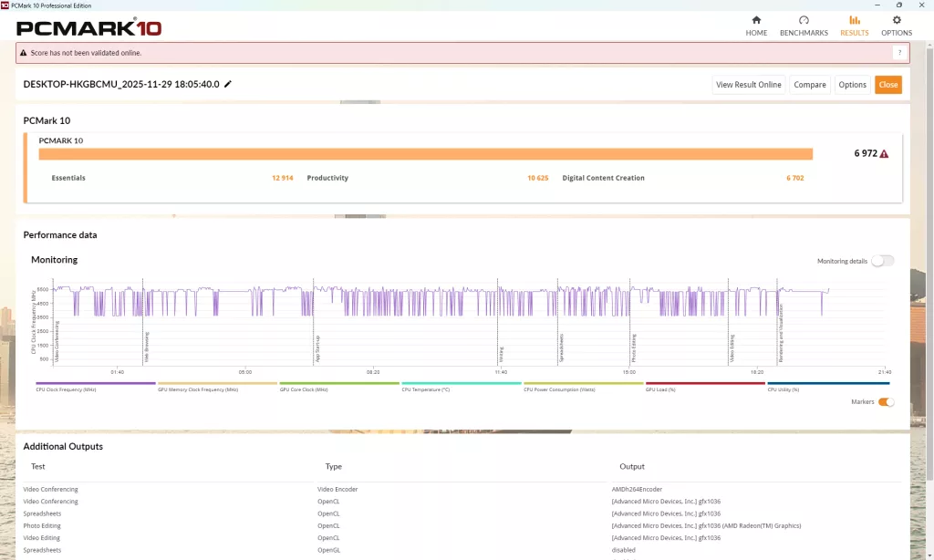The width and height of the screenshot is (934, 560).
Task: Select CPU Clock Frequency legend swatch
Action: pos(96,384)
